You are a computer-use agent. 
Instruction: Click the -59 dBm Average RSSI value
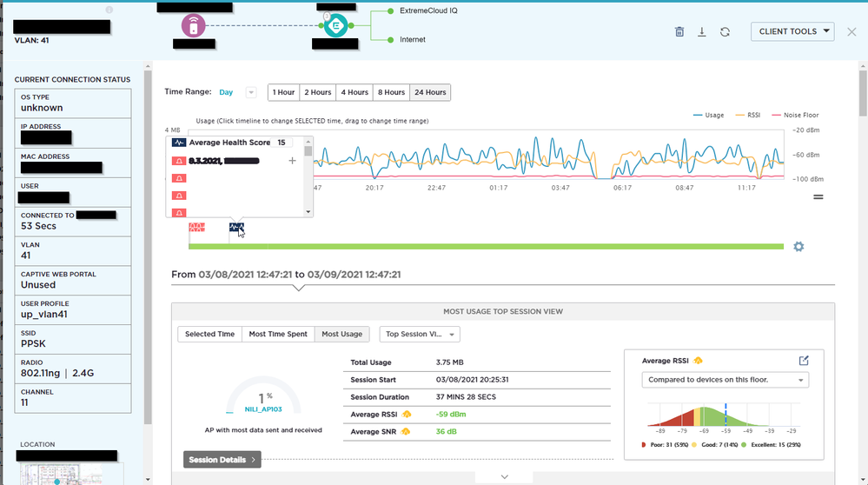point(451,414)
